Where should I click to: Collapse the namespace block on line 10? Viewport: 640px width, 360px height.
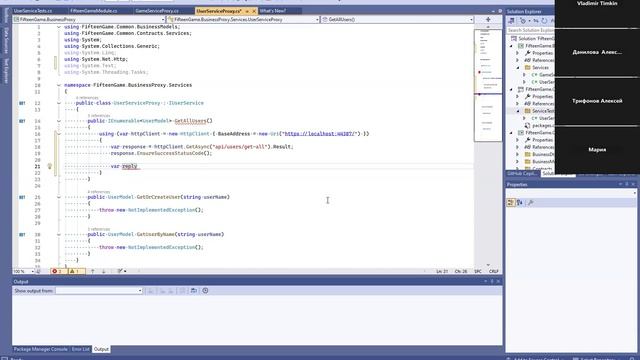[x=58, y=85]
